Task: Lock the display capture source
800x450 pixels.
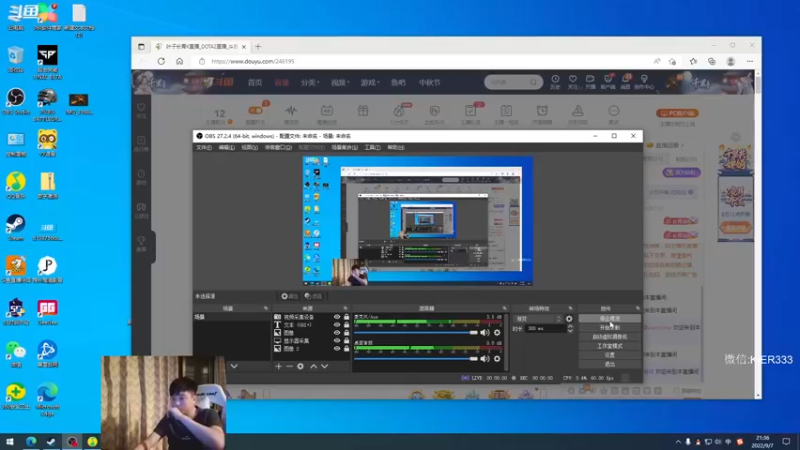Action: coord(346,340)
